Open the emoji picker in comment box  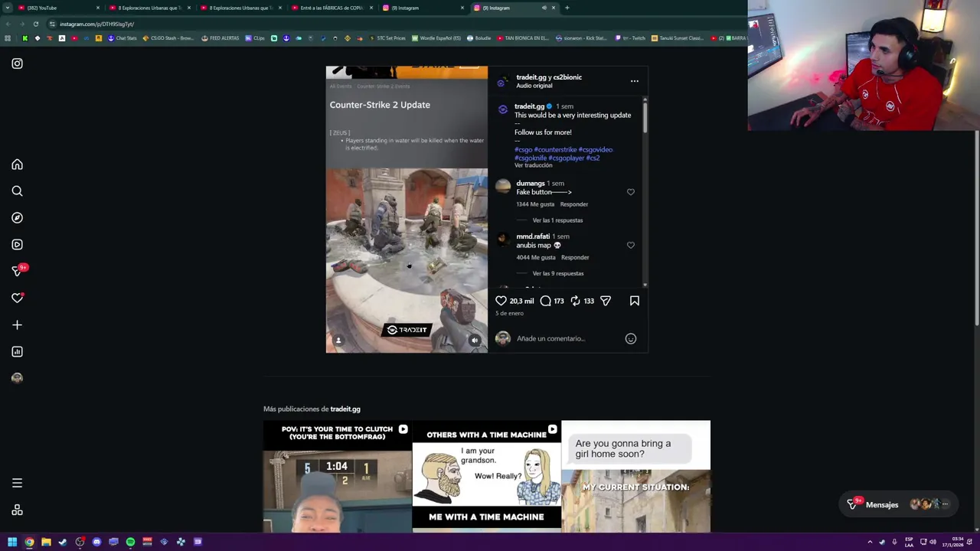[631, 338]
